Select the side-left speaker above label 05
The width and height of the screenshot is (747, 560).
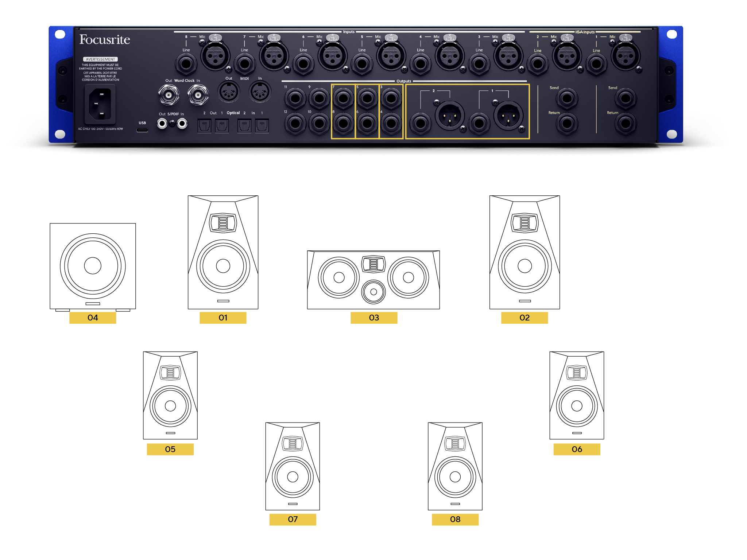[170, 395]
